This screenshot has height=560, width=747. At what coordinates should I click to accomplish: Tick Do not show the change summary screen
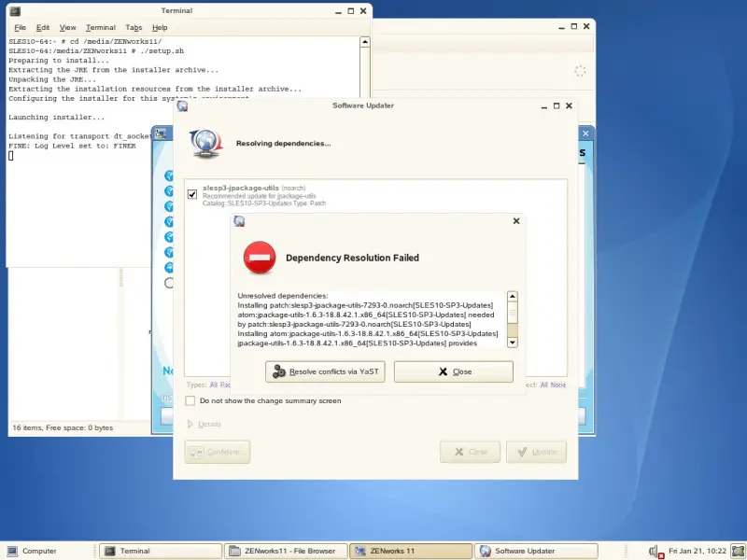(x=190, y=400)
